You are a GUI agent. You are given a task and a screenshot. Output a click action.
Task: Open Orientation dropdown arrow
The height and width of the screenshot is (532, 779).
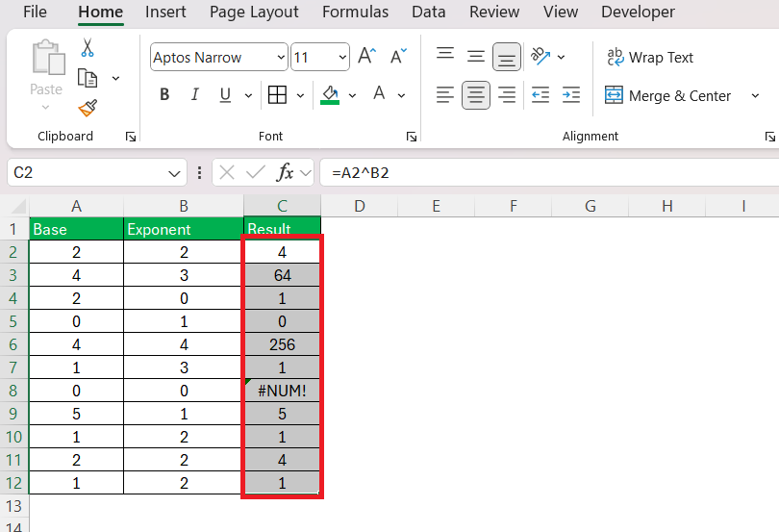[562, 57]
